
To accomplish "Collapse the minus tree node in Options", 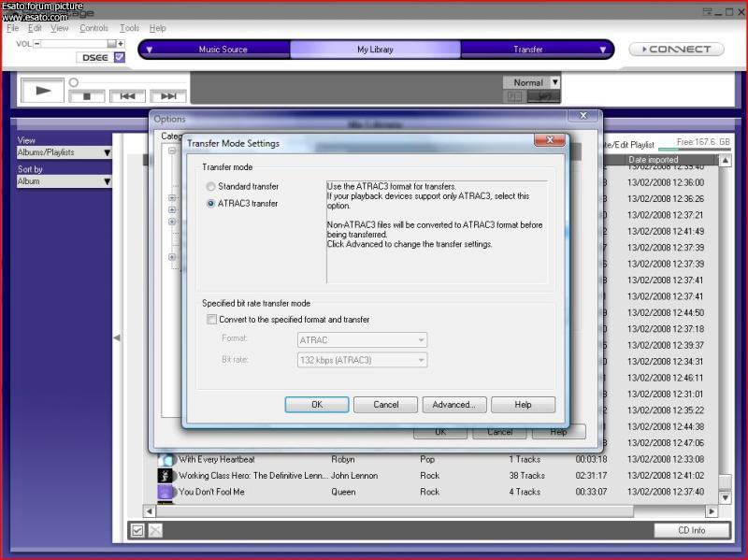I will [172, 151].
